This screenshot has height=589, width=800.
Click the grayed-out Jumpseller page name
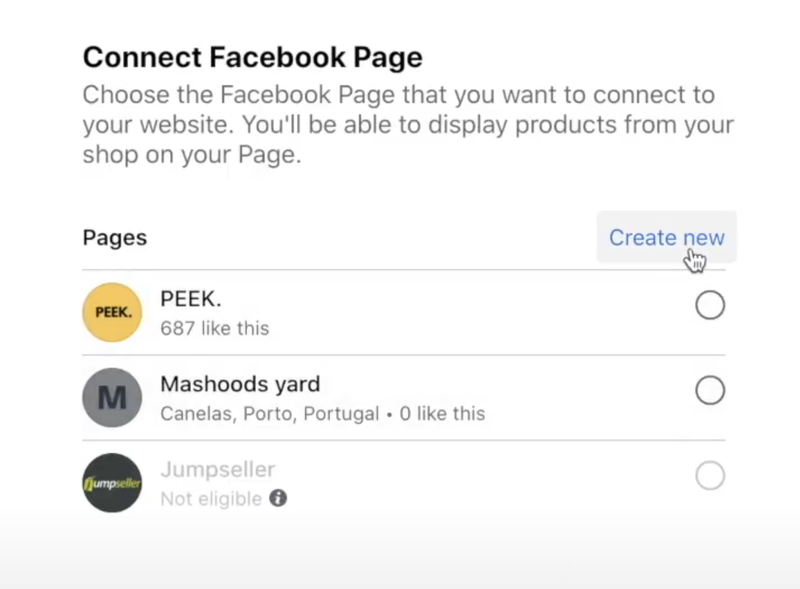[217, 470]
